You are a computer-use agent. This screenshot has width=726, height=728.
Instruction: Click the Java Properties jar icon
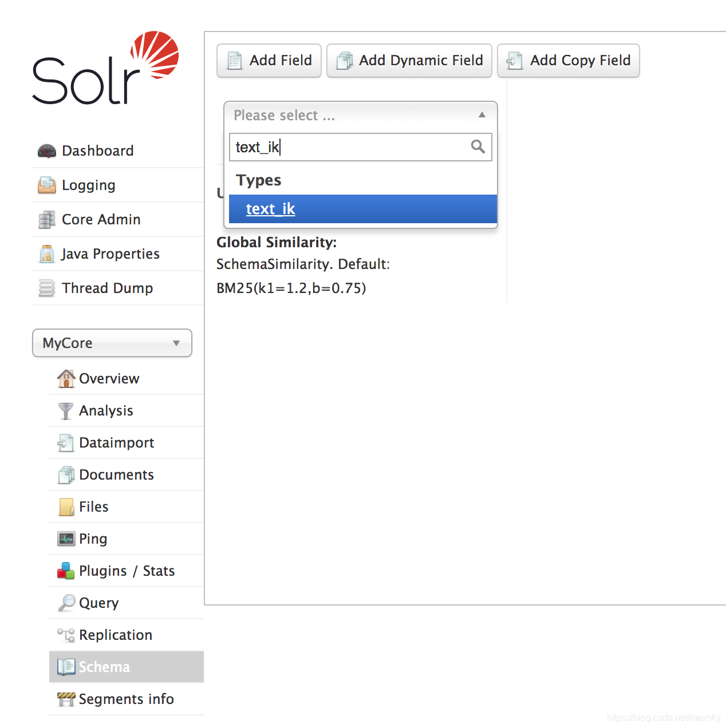(47, 254)
